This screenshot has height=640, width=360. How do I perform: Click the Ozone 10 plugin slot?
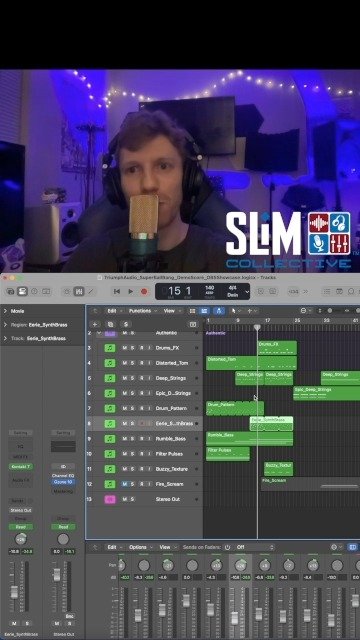(x=63, y=482)
